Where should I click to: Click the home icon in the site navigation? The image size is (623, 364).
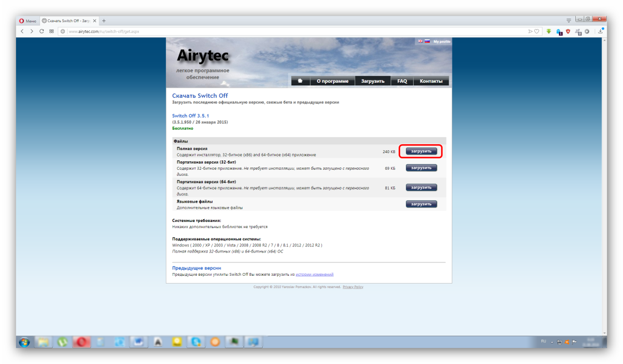[300, 81]
